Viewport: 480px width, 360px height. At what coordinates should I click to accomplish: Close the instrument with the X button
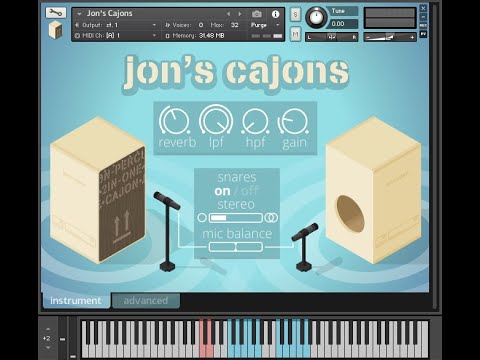tap(423, 8)
